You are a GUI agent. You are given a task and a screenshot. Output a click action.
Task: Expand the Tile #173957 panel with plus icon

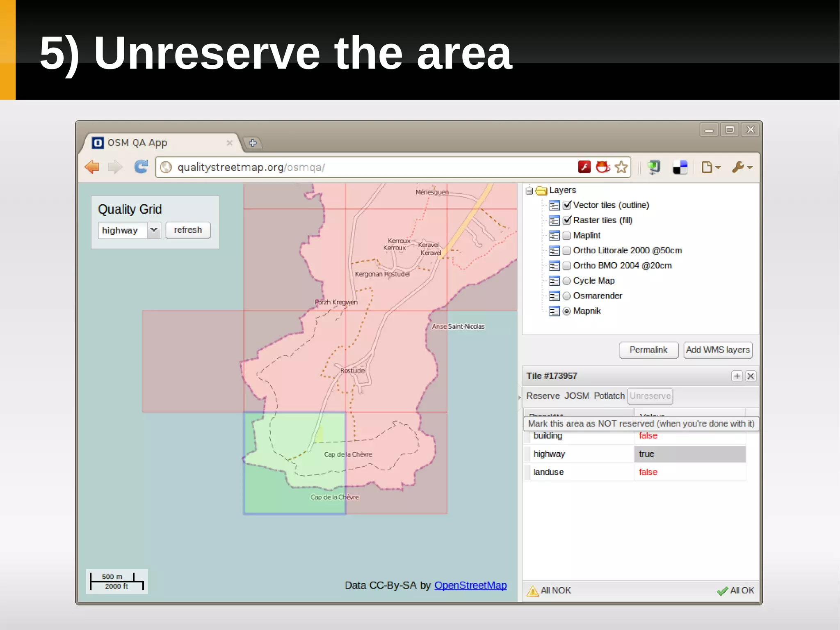click(737, 376)
